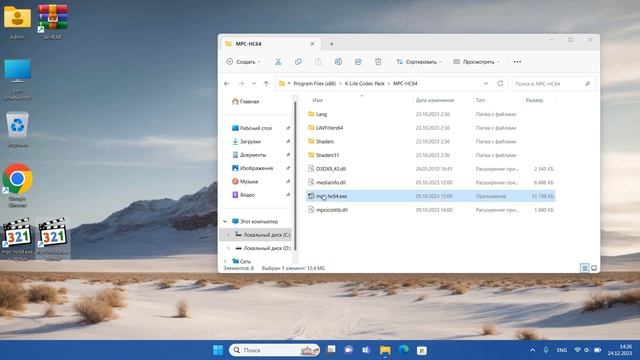The height and width of the screenshot is (360, 640).
Task: Switch to details view icon in status bar
Action: (584, 268)
